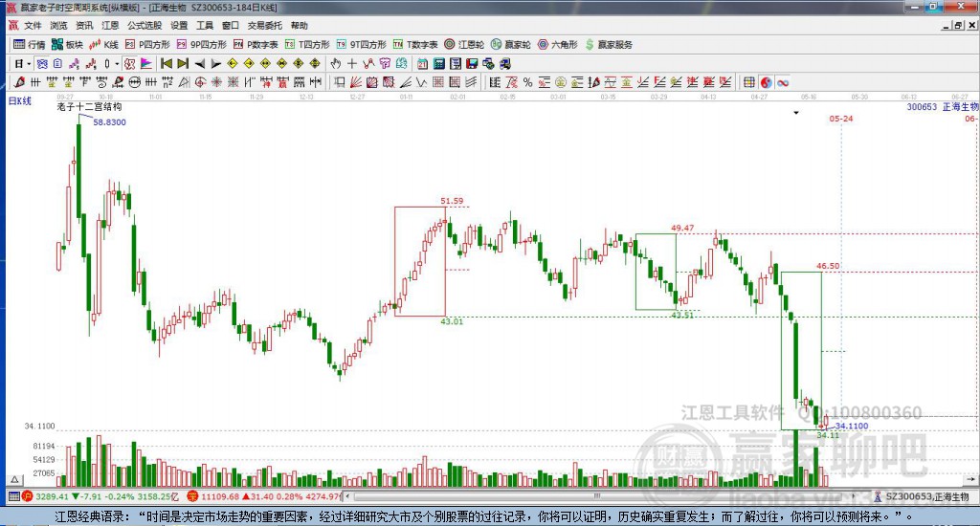Open the 六角形 hexagon chart tool
This screenshot has width=980, height=526.
pos(558,44)
